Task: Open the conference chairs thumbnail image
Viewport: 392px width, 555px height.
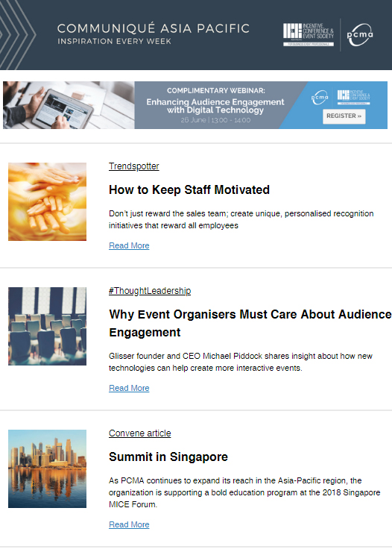Action: 48,326
